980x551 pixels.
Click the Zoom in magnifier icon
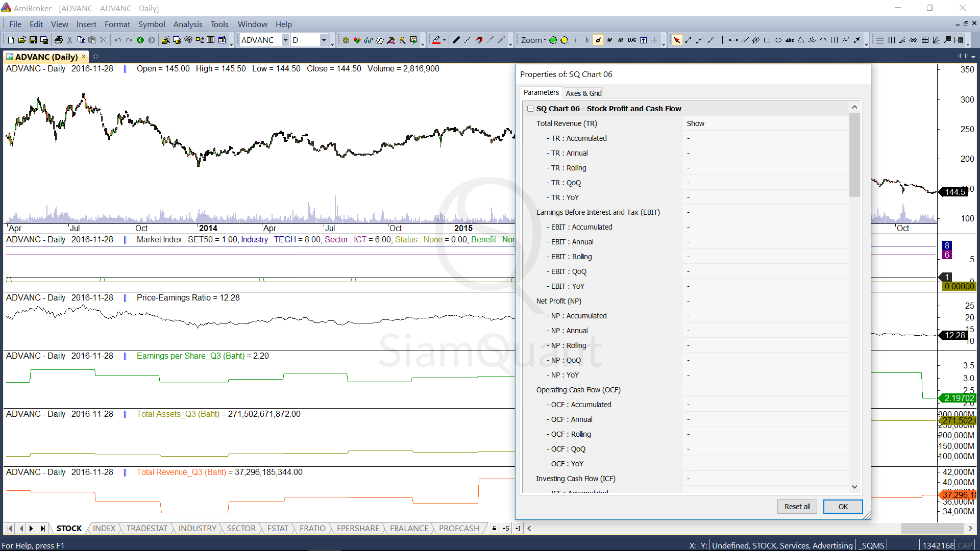[x=553, y=40]
